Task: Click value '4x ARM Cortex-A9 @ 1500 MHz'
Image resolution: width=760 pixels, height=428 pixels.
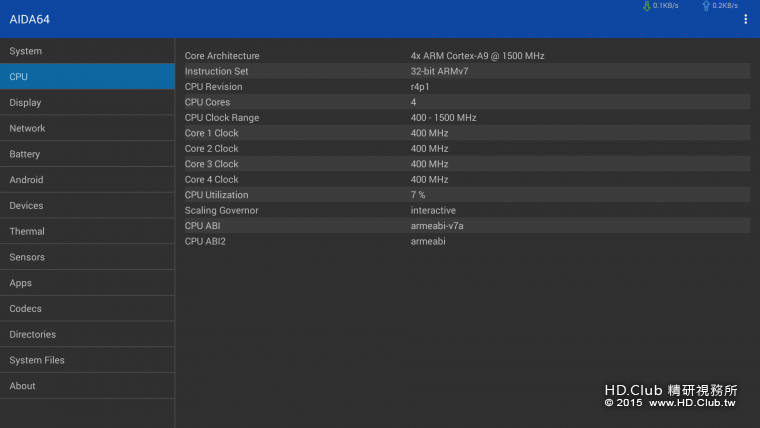Action: coord(477,56)
